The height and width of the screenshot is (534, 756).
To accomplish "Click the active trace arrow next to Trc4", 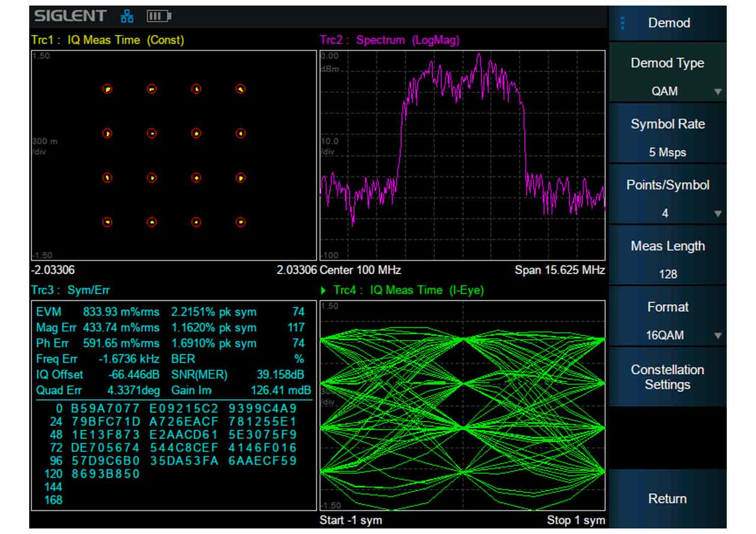I will (x=324, y=290).
